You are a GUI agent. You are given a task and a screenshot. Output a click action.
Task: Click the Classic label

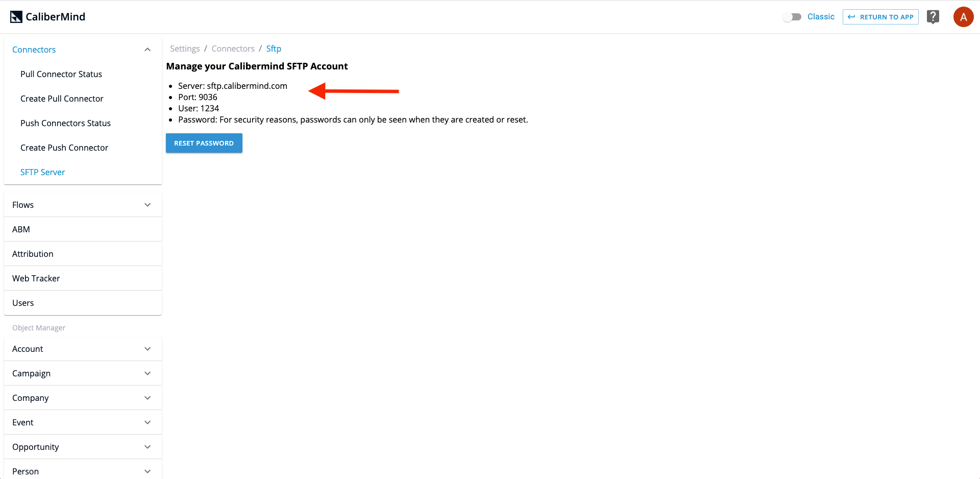tap(821, 17)
